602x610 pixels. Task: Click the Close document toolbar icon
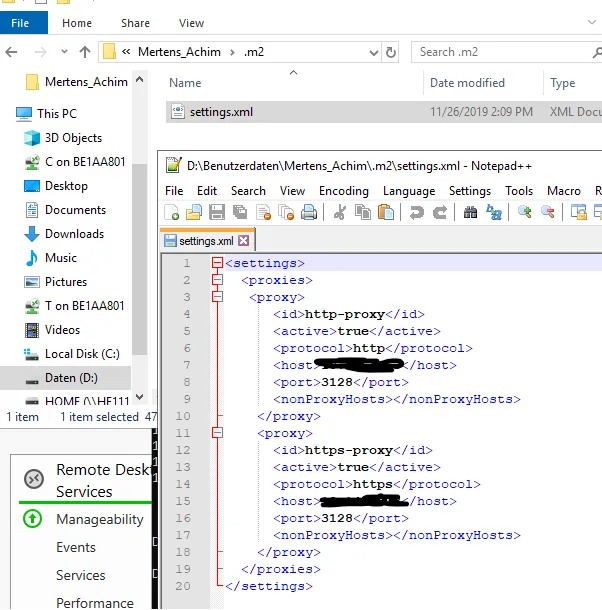click(263, 212)
